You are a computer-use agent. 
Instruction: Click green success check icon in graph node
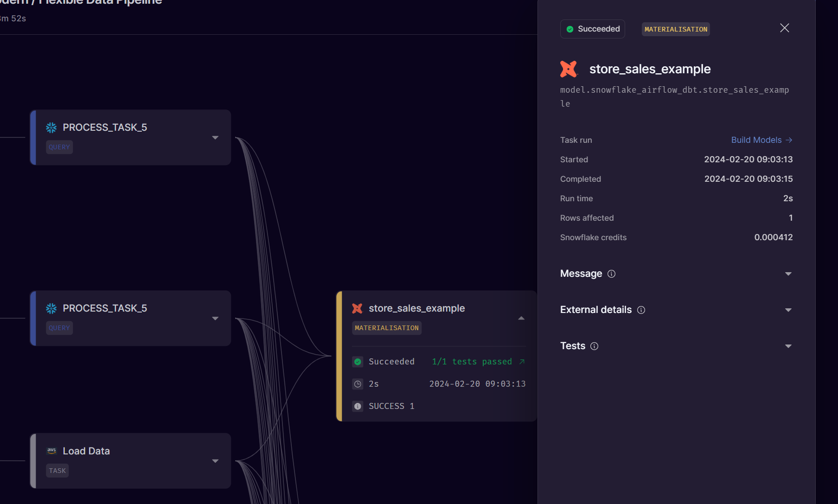tap(358, 362)
